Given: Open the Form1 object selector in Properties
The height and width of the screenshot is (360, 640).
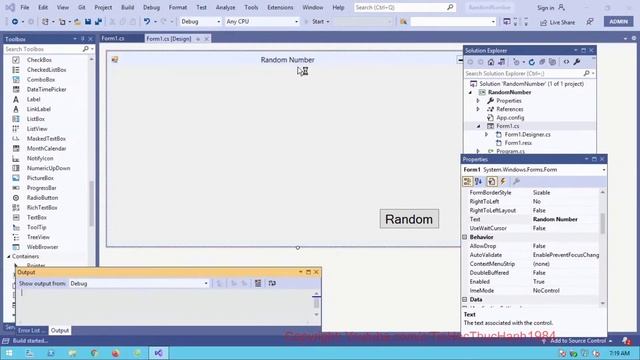Looking at the screenshot, I should point(534,170).
